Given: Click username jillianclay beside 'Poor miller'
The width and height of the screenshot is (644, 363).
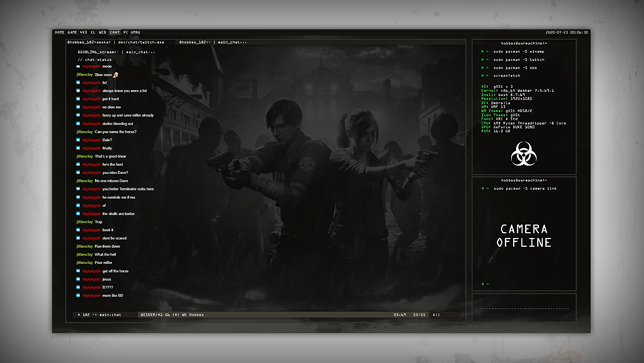Looking at the screenshot, I should point(84,263).
